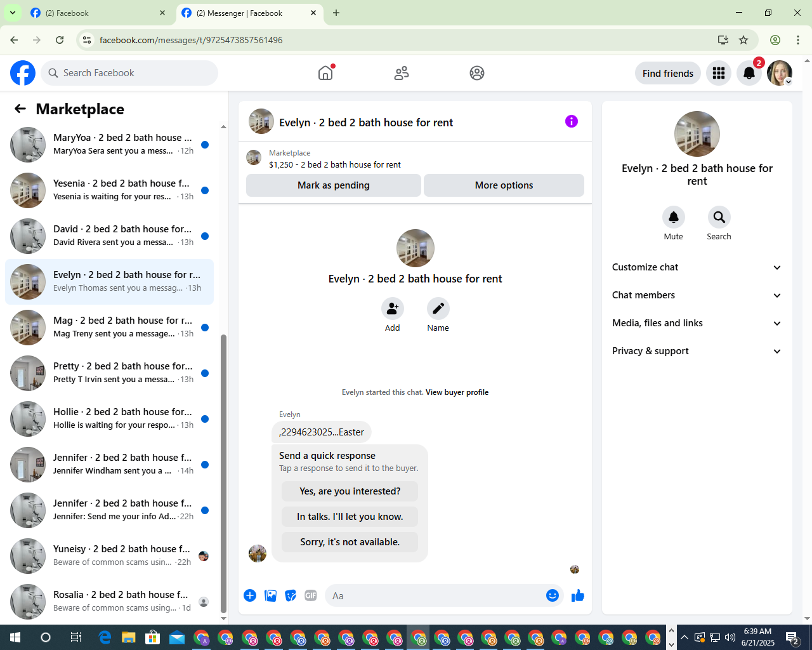Screen dimensions: 812x650
Task: Choose a GIF icon
Action: (311, 595)
